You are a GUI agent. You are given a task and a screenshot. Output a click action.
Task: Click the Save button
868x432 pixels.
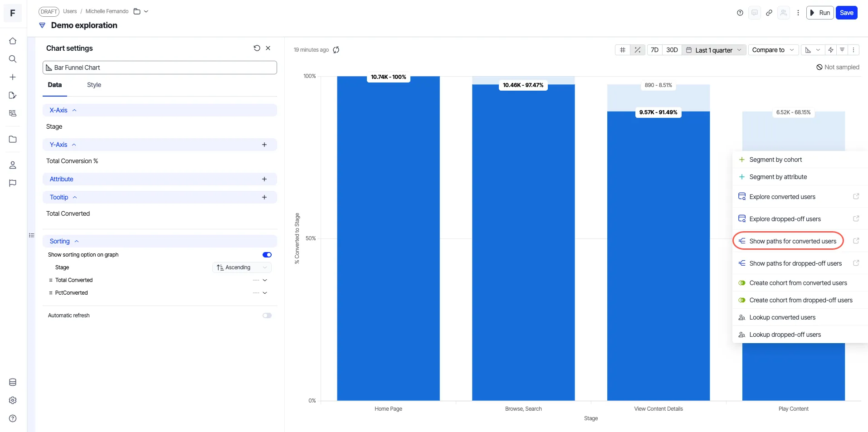tap(846, 13)
